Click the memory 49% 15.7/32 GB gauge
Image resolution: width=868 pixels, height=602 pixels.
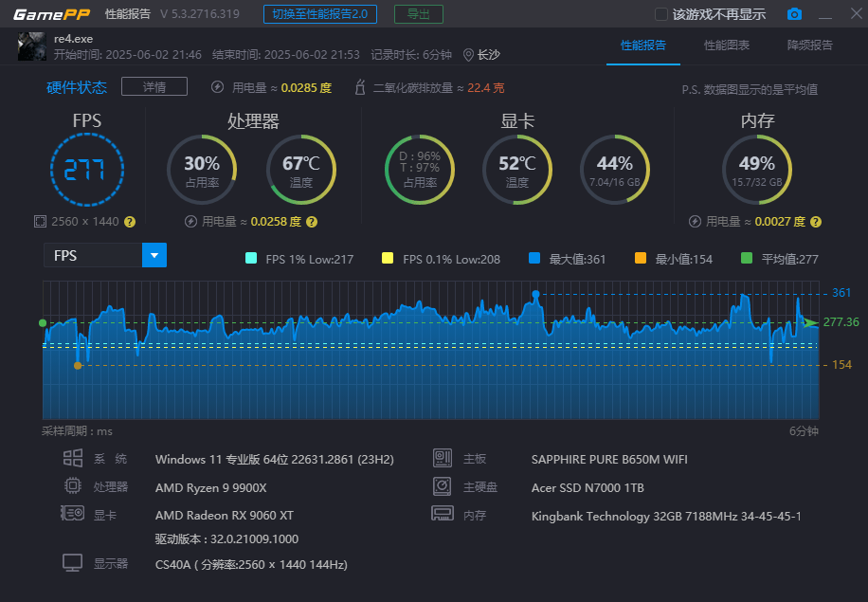(757, 170)
